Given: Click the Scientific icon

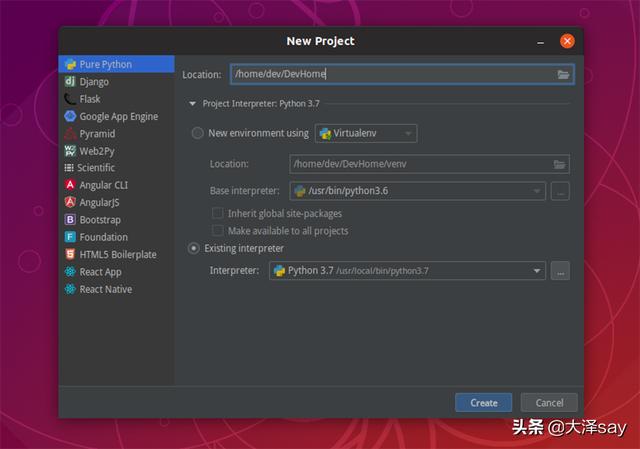Looking at the screenshot, I should click(x=69, y=168).
